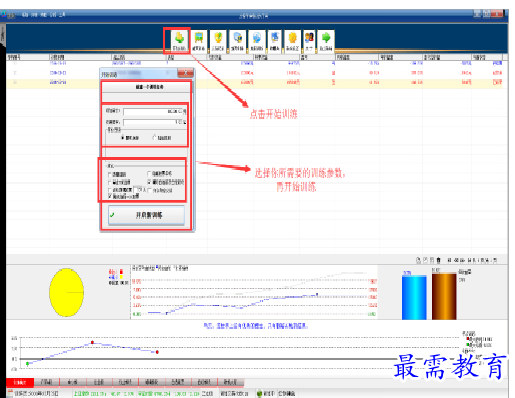Select the unselected right radio button
This screenshot has width=515, height=398.
154,137
